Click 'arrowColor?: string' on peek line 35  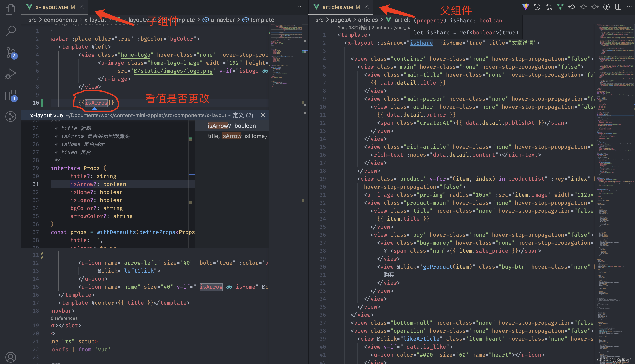(101, 216)
